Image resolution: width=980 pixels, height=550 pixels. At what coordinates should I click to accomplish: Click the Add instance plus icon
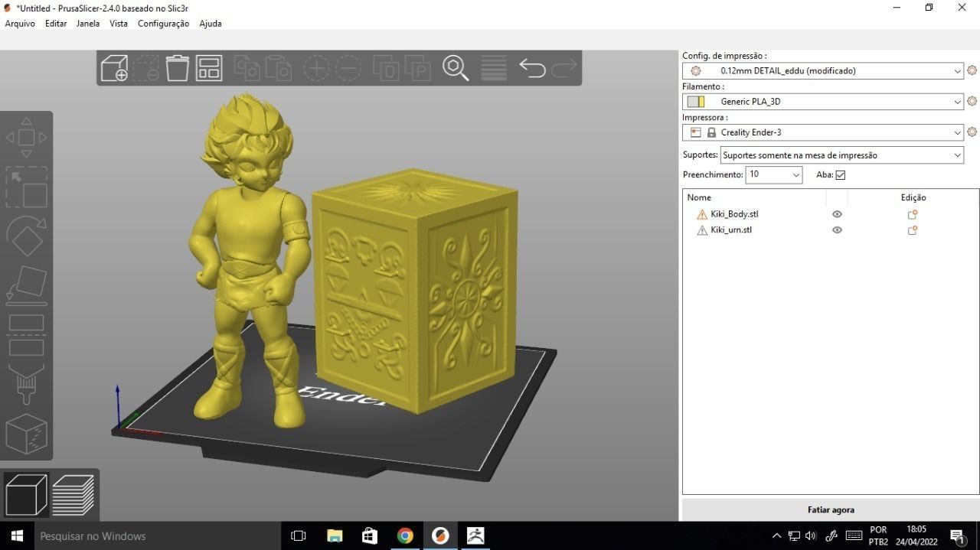[x=316, y=68]
